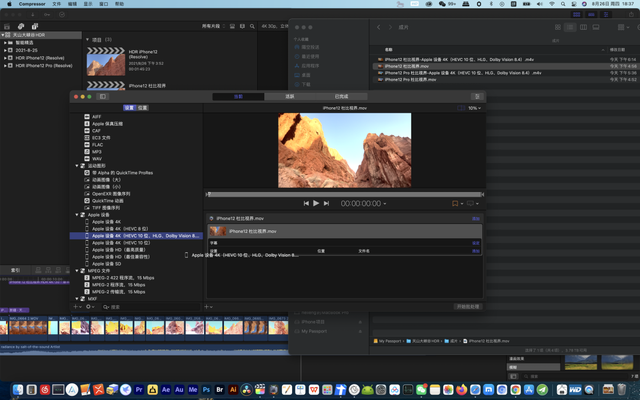640x400 pixels.
Task: Select QuickTime 动画 preset icon
Action: 87,200
